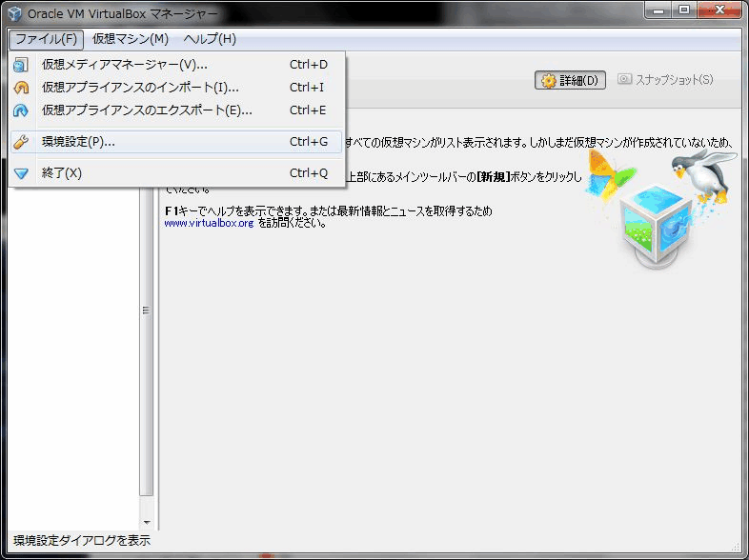Click status bar text 環境設定ダイアログを表示
749x560 pixels.
tap(82, 540)
